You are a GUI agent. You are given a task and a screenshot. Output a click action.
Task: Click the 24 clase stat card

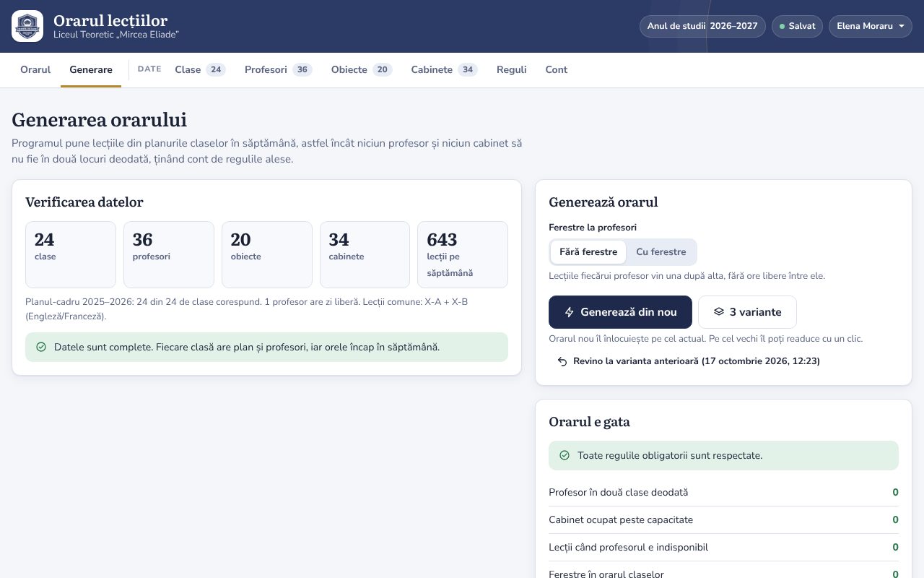tap(71, 254)
